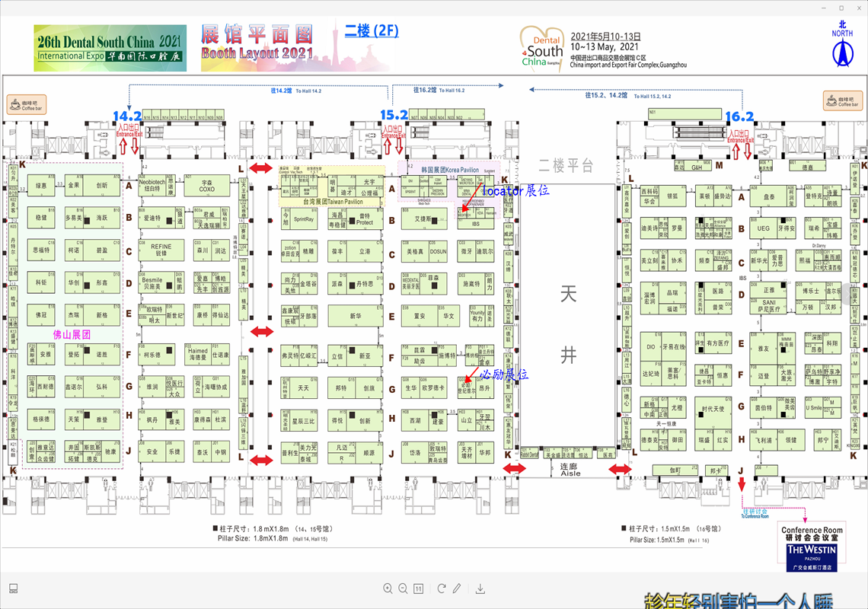Click the '欧罗德卡' booth in row G
This screenshot has height=609, width=868.
(x=433, y=388)
